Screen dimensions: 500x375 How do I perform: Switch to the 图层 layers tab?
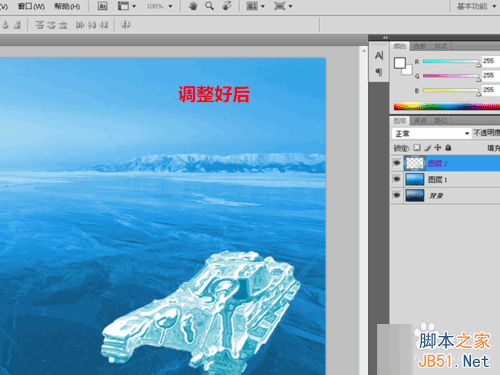pos(400,121)
